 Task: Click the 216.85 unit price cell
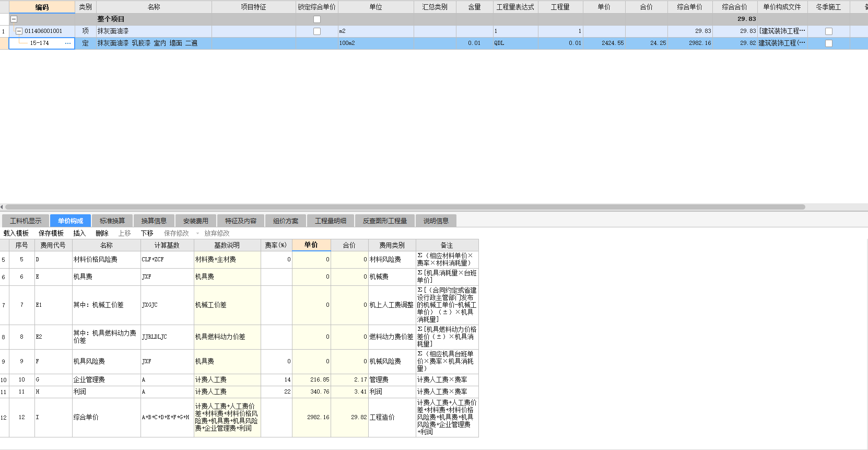pos(311,380)
